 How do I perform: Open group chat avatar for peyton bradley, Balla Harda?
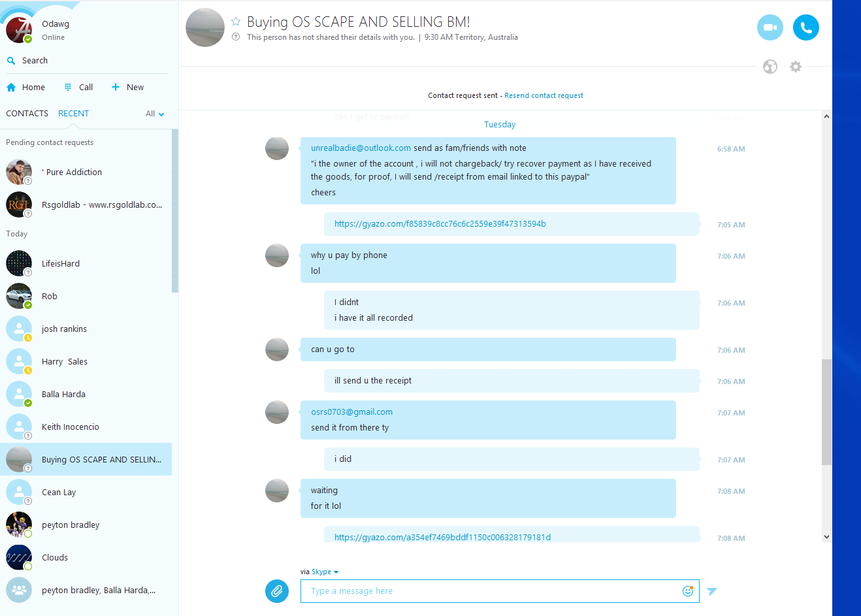tap(19, 590)
